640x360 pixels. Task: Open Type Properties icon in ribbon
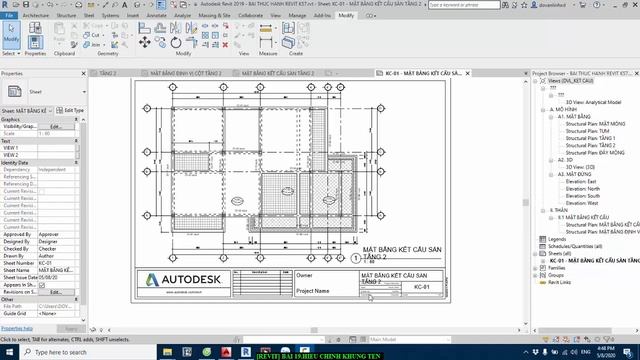(35, 28)
